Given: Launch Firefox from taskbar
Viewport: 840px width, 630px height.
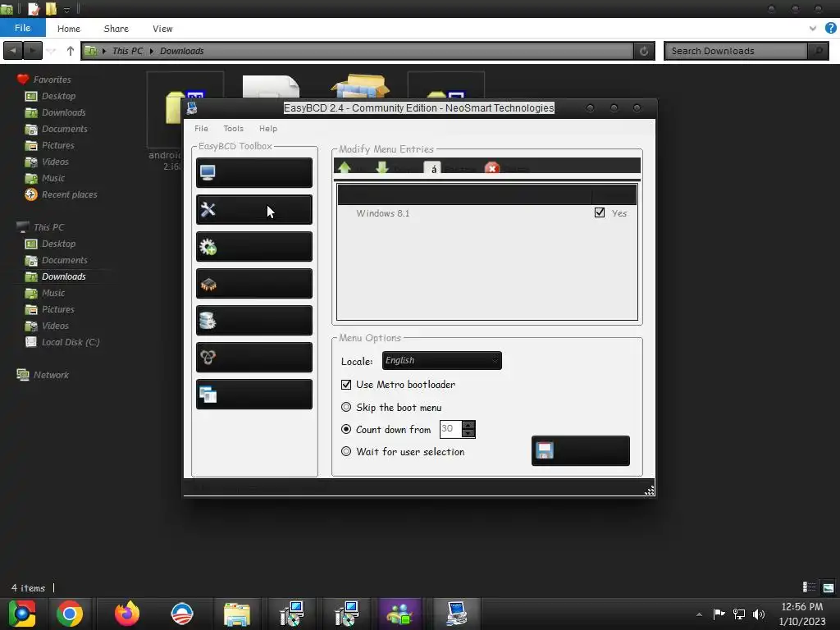Looking at the screenshot, I should click(127, 614).
